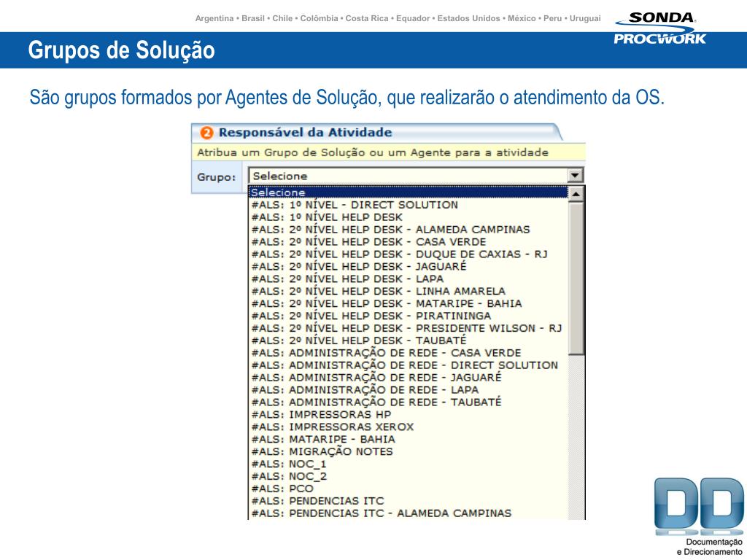Pick #ALS: IMPRESSORAS HP
Viewport: 747px width, 560px height.
(x=409, y=415)
